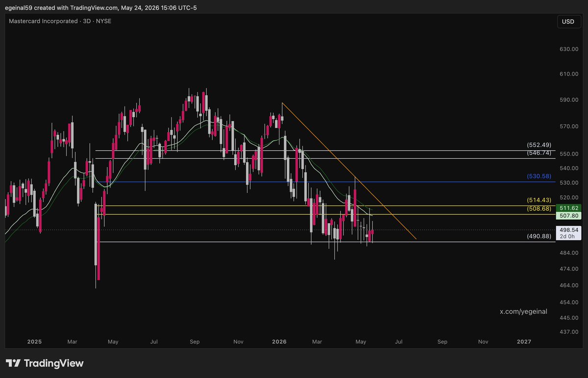
Task: Click the 630.00 price axis label
Action: (x=569, y=50)
